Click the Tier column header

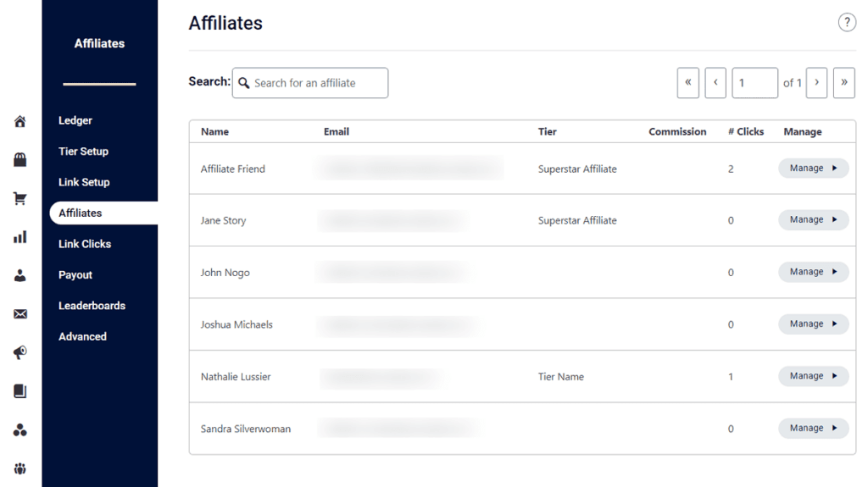tap(548, 132)
